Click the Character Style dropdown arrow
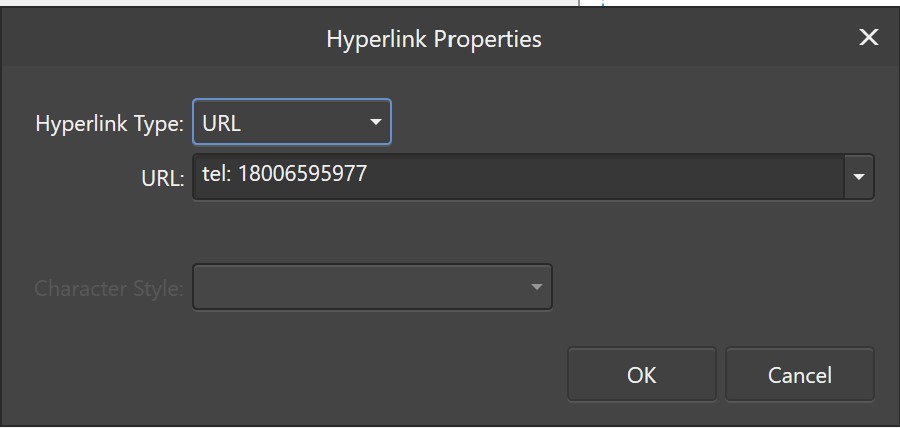The height and width of the screenshot is (428, 900). click(536, 287)
